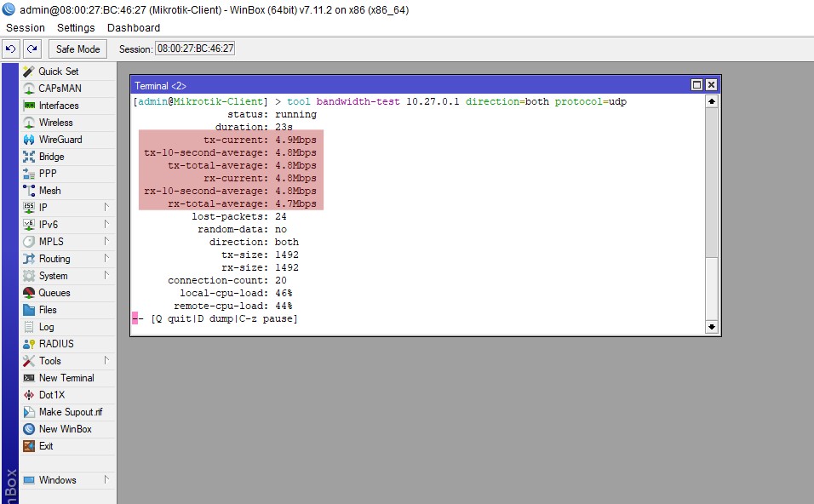Launch a New Terminal from sidebar
This screenshot has width=814, height=504.
tap(66, 378)
